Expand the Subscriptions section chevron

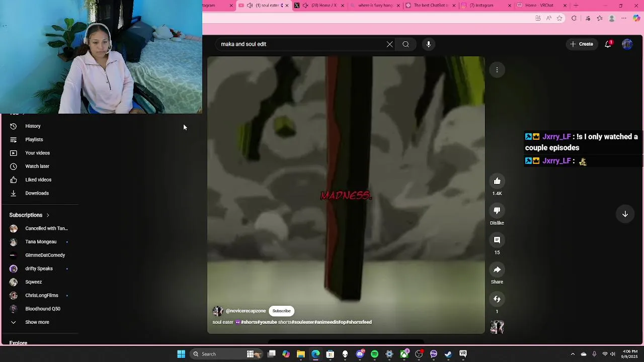pos(48,215)
